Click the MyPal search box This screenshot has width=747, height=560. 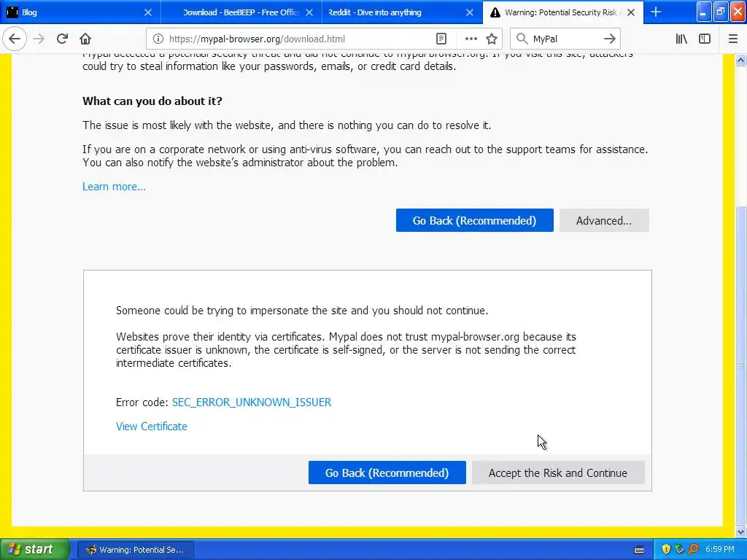point(565,39)
